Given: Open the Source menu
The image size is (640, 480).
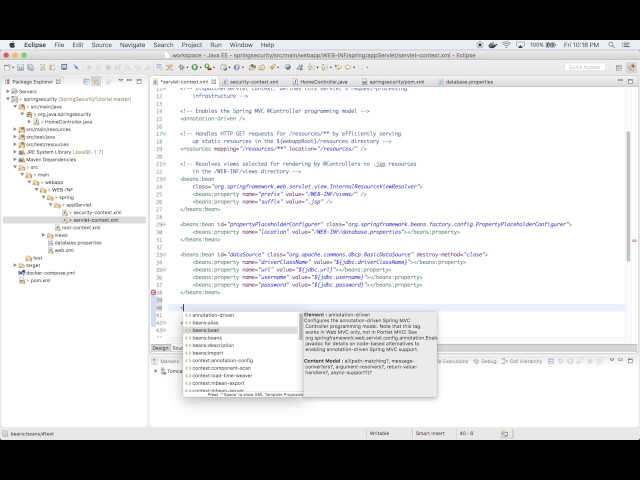Looking at the screenshot, I should coord(102,45).
